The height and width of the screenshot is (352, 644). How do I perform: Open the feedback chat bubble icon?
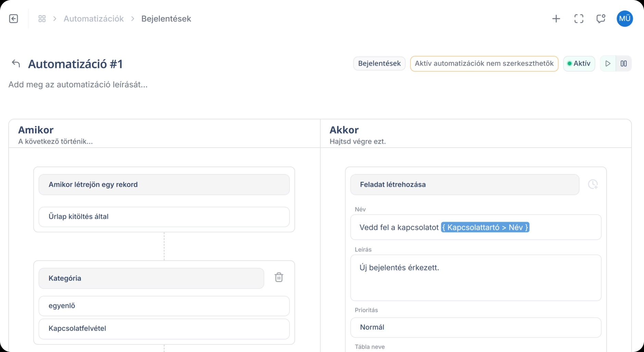(601, 19)
